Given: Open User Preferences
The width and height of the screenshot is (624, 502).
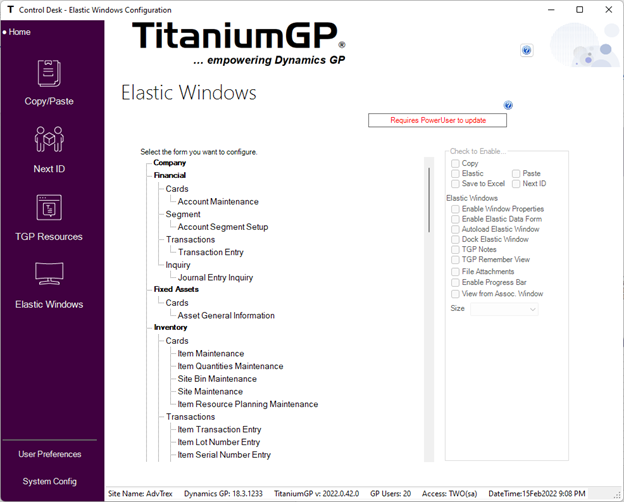Looking at the screenshot, I should click(50, 454).
